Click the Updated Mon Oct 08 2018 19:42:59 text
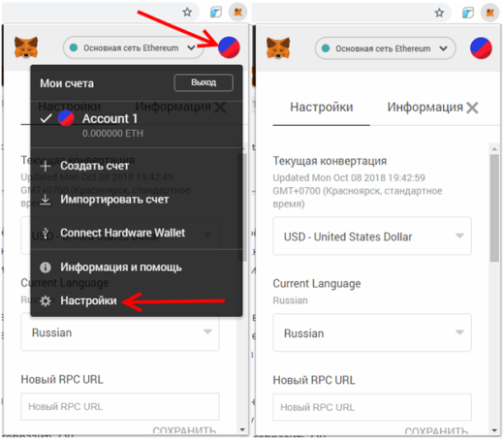The height and width of the screenshot is (439, 504). tap(349, 177)
